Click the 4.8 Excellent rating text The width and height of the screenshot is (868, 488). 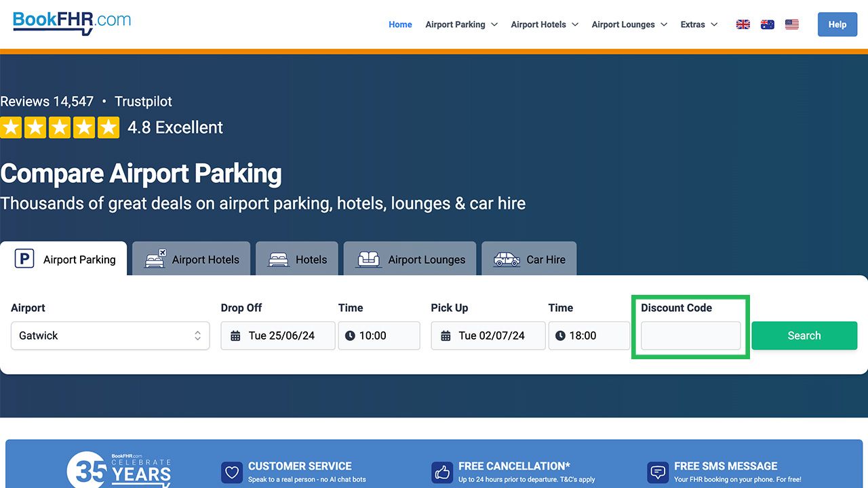[x=175, y=127]
